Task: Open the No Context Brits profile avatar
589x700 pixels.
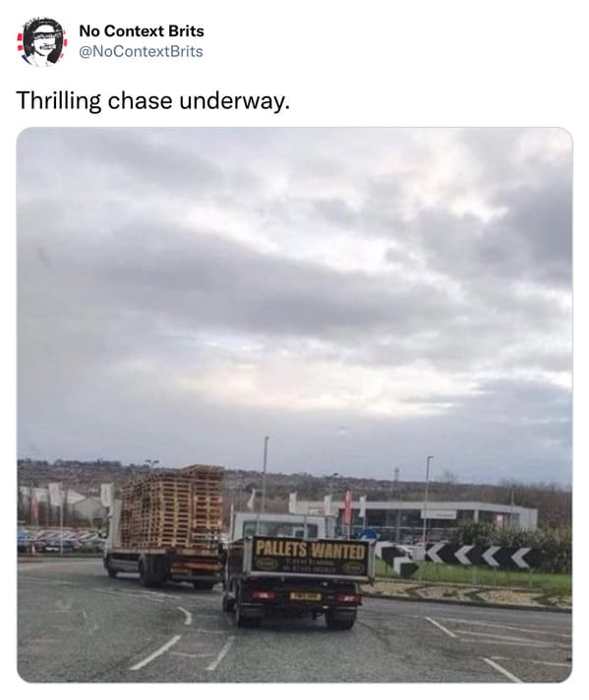Action: tap(42, 41)
